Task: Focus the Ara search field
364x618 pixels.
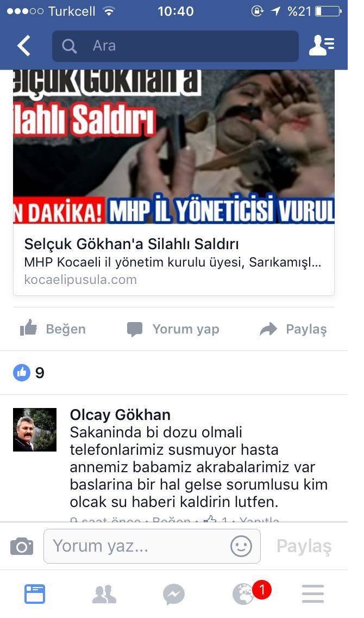Action: (x=175, y=46)
